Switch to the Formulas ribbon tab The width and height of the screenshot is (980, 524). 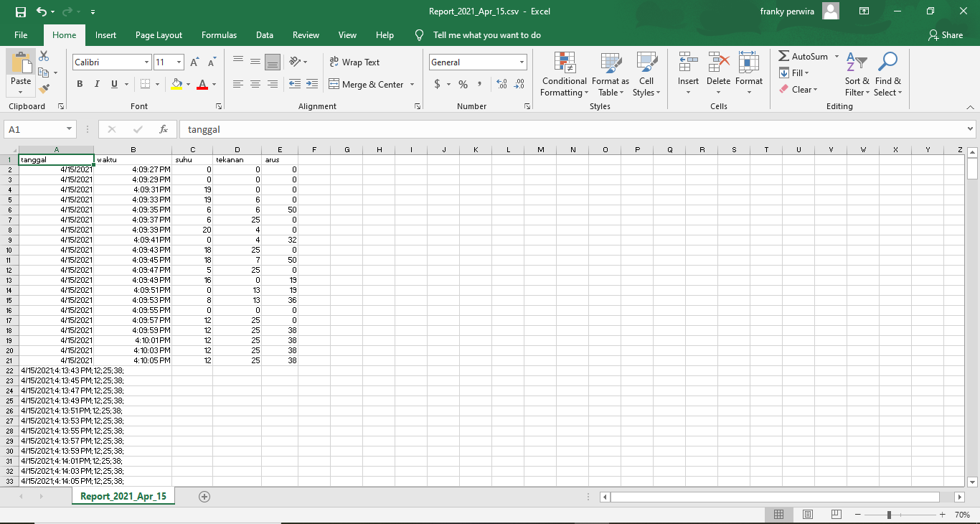[219, 34]
